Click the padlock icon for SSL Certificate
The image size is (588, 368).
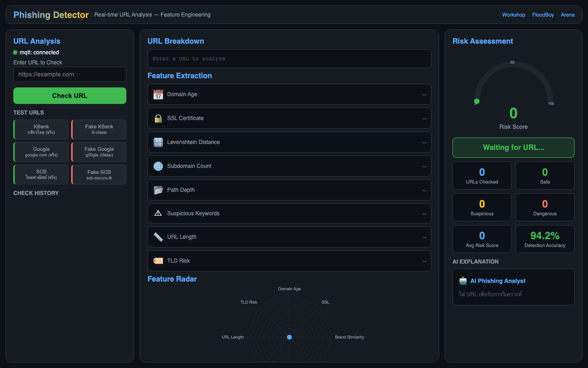pyautogui.click(x=158, y=118)
